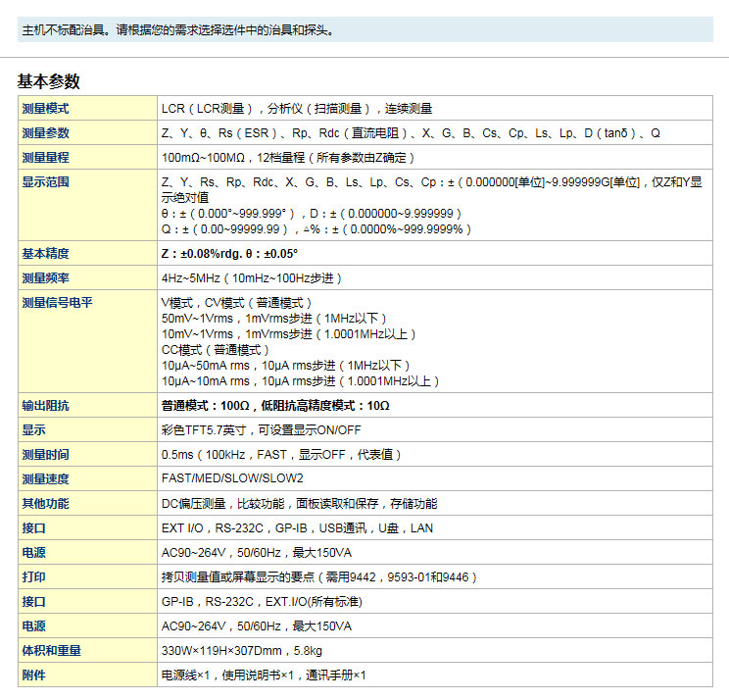This screenshot has width=729, height=700.
Task: Click the 100mΩ~100MΩ measurement range value
Action: point(288,158)
